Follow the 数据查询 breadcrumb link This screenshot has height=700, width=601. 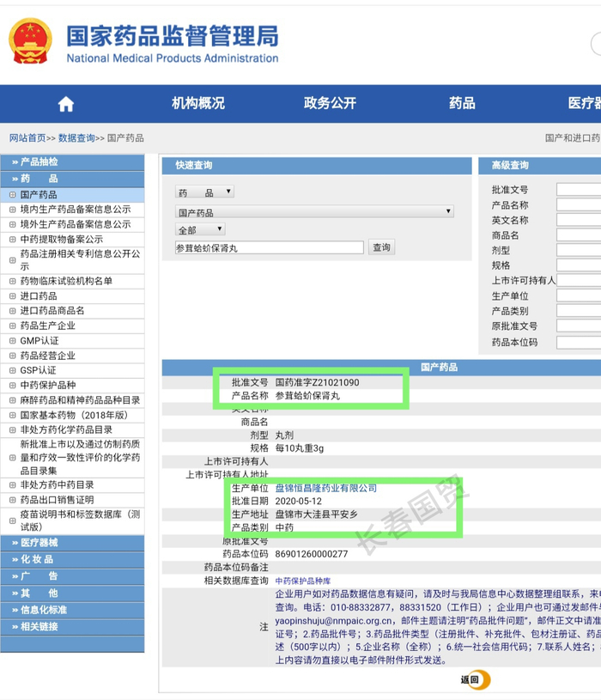click(x=76, y=138)
